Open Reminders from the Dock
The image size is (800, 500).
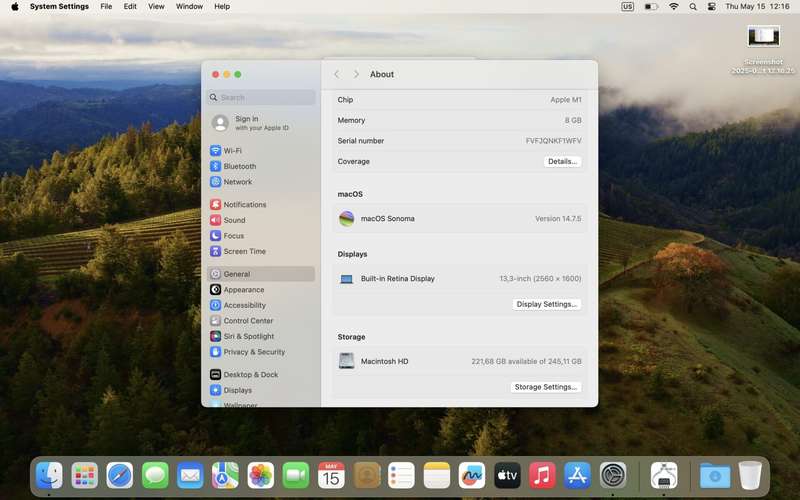point(402,476)
